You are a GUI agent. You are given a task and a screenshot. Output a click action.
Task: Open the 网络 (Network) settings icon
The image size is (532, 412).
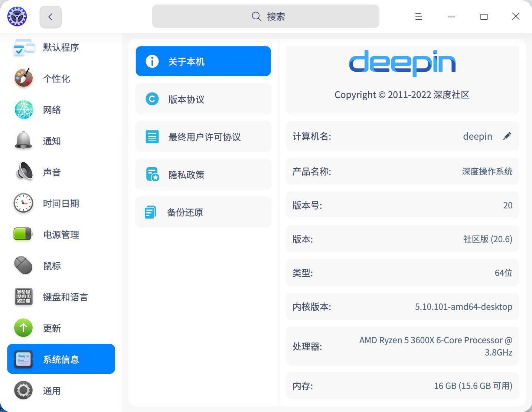tap(23, 110)
